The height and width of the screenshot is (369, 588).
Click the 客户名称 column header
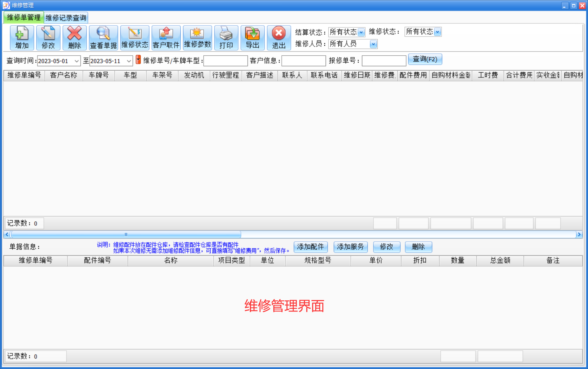64,75
